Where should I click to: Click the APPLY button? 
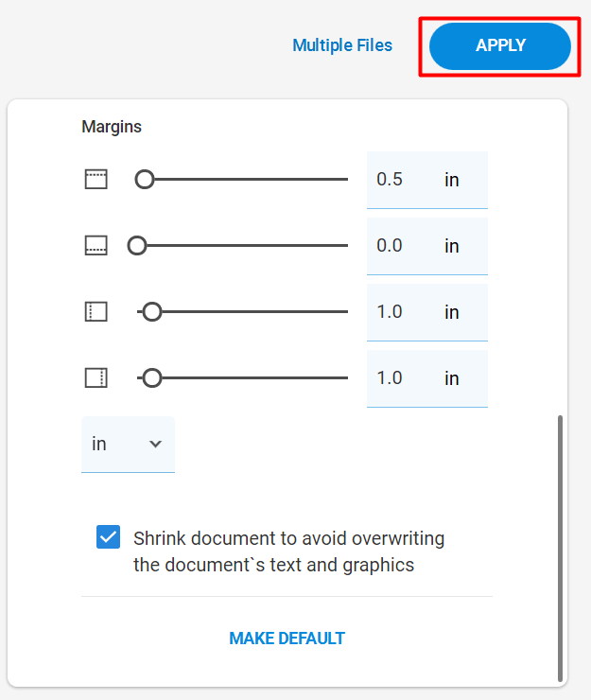pos(500,46)
